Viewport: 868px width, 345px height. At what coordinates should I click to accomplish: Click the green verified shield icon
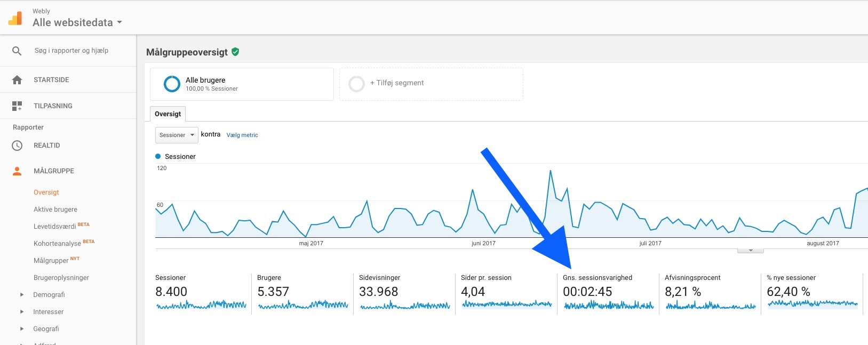coord(235,52)
